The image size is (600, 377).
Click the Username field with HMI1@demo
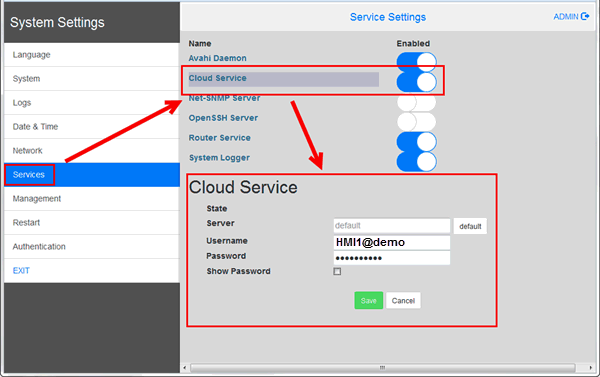click(x=392, y=242)
